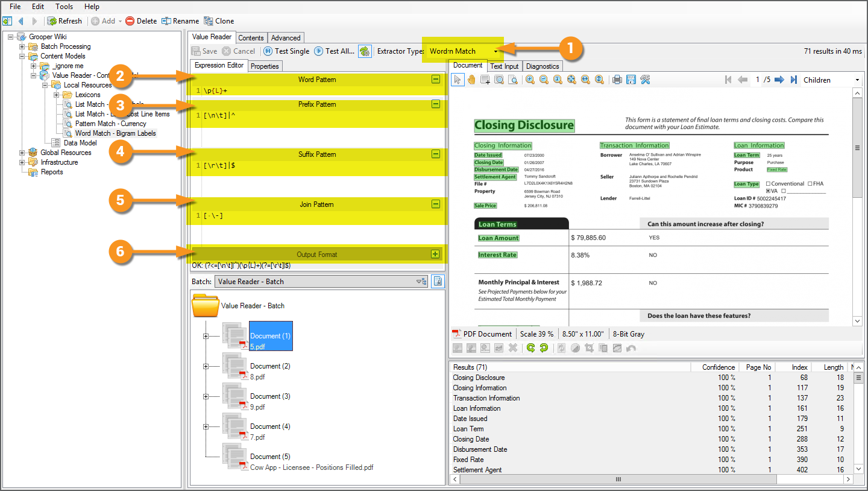Click the zoom in magnifier icon
Image resolution: width=868 pixels, height=491 pixels.
pyautogui.click(x=530, y=80)
